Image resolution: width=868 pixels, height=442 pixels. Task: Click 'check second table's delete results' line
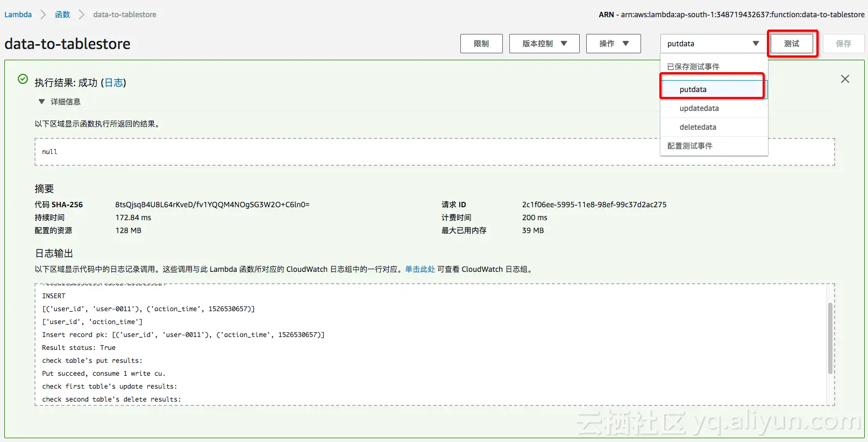pyautogui.click(x=112, y=399)
